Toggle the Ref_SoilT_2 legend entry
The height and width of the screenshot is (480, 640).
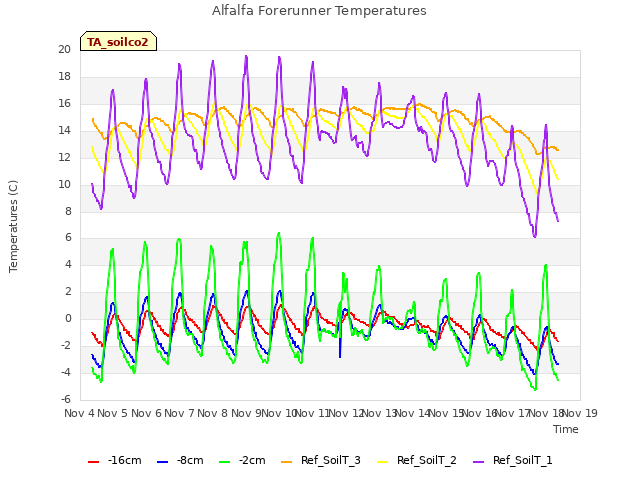click(417, 460)
